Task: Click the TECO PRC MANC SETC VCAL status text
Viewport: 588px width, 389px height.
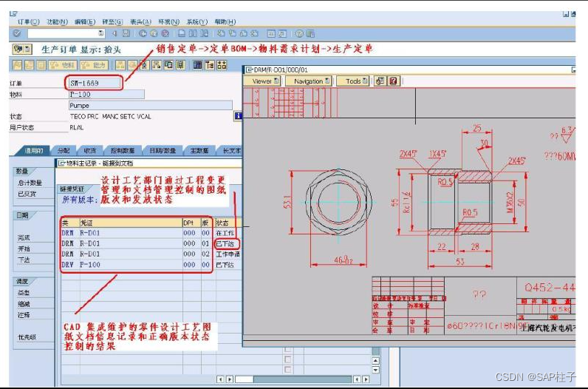Action: [111, 116]
